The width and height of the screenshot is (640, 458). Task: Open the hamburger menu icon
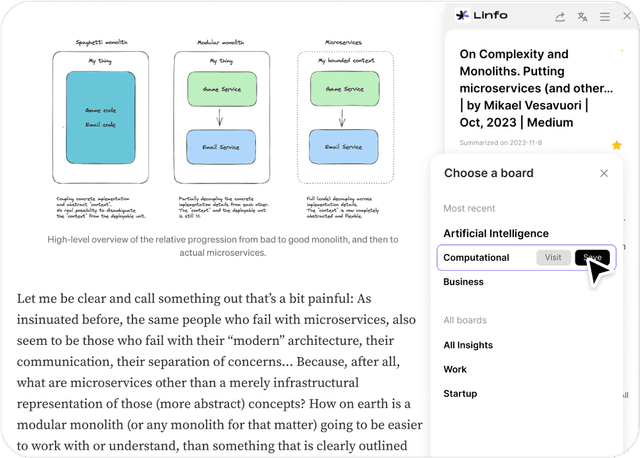tap(605, 16)
